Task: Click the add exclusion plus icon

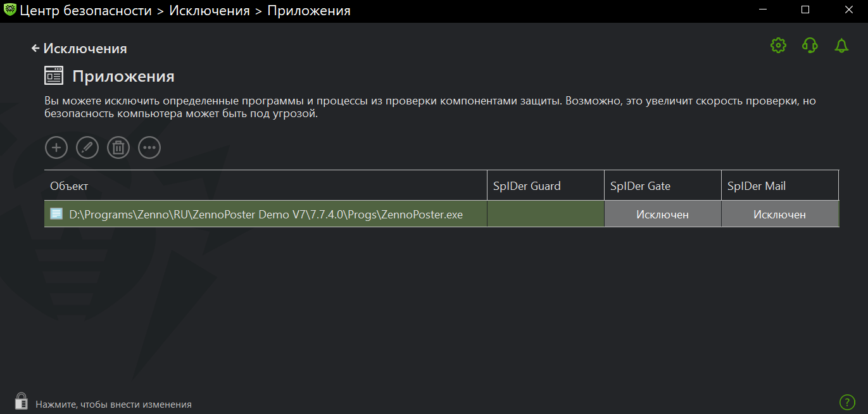Action: (56, 147)
